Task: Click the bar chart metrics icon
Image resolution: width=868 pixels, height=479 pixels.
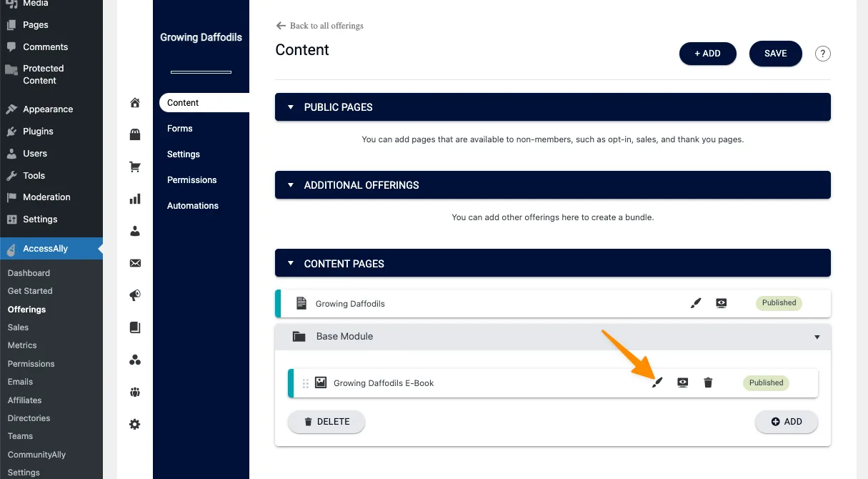Action: 135,199
